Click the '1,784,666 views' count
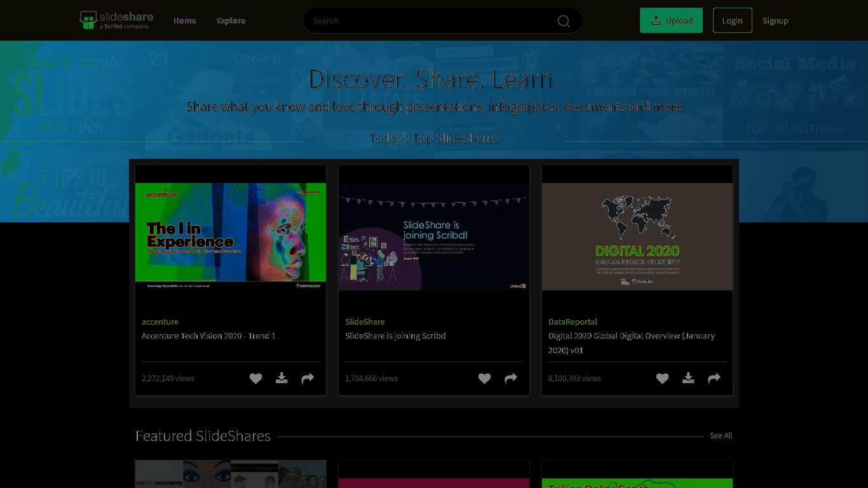 coord(371,378)
